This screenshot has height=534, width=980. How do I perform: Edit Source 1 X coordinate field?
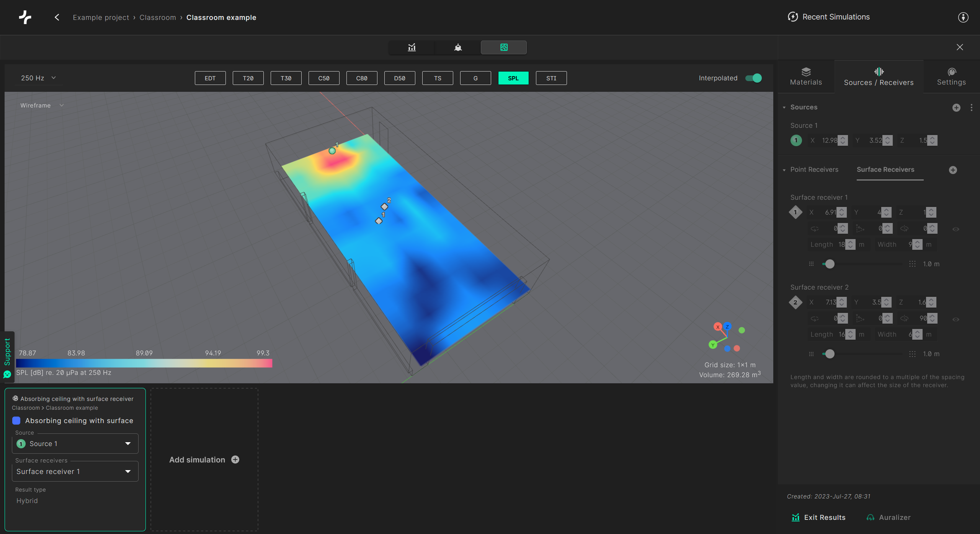point(827,140)
